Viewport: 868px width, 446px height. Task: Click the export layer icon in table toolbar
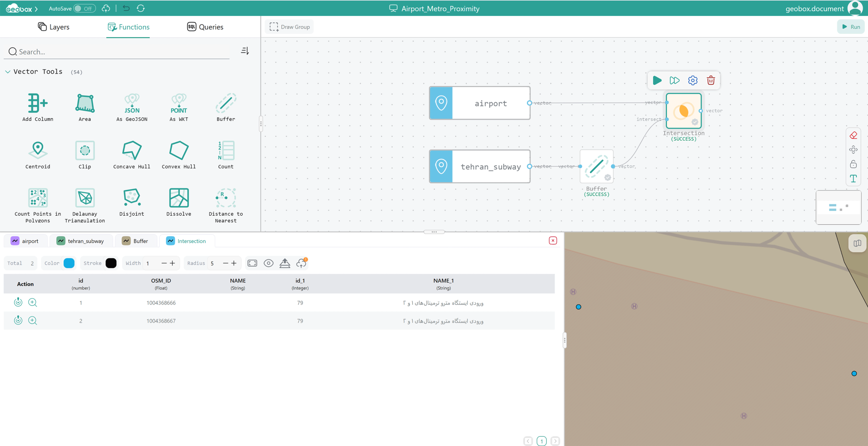[285, 263]
